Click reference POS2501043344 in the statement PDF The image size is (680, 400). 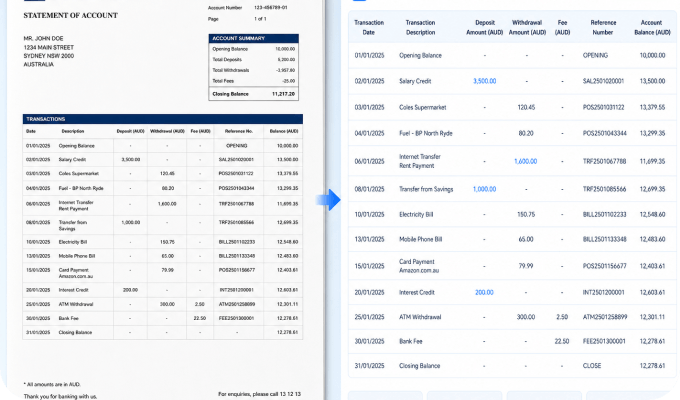[x=236, y=188]
